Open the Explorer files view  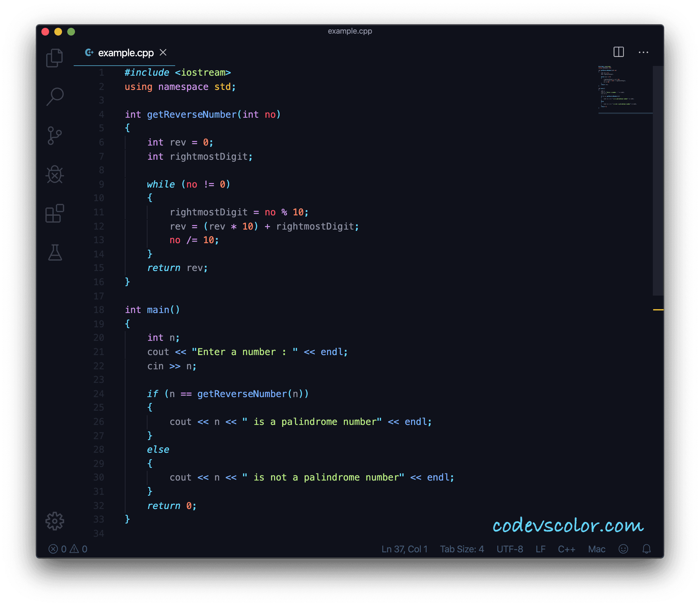click(54, 58)
